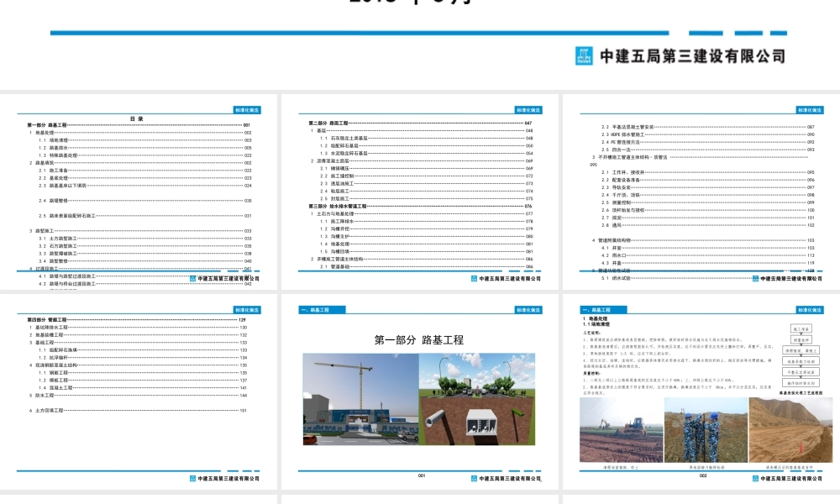The height and width of the screenshot is (504, 840).
Task: Select contents row 2.4 粘层施工
Action: (x=427, y=191)
